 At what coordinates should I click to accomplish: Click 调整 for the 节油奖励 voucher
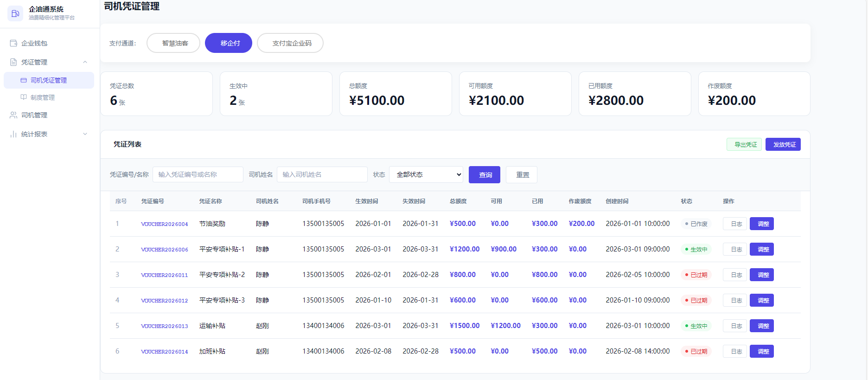762,224
